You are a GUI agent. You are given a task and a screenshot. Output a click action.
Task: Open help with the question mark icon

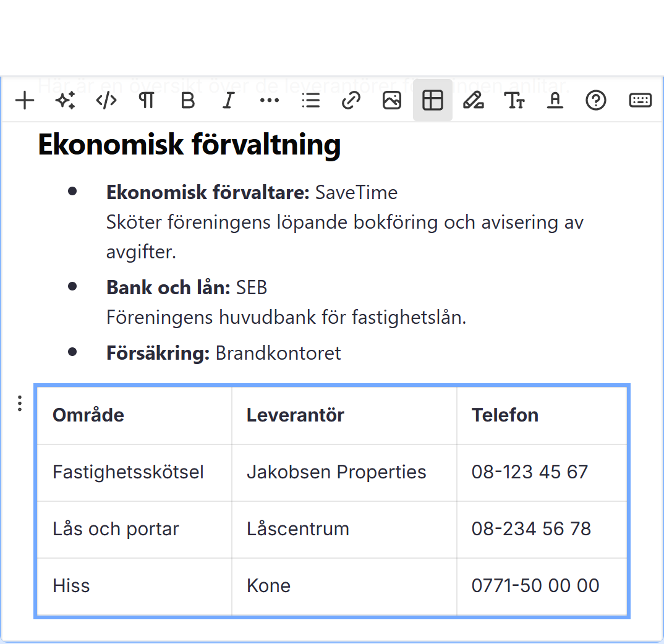pos(595,100)
